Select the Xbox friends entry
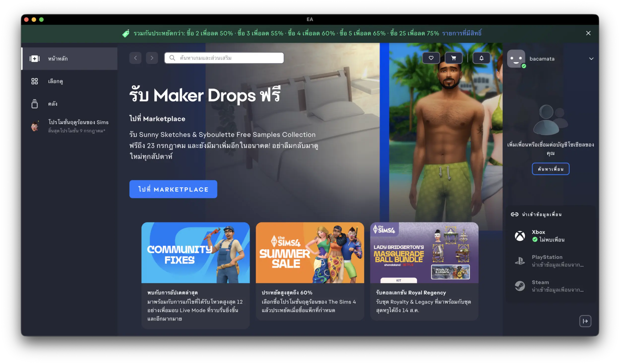620x364 pixels. coord(551,236)
